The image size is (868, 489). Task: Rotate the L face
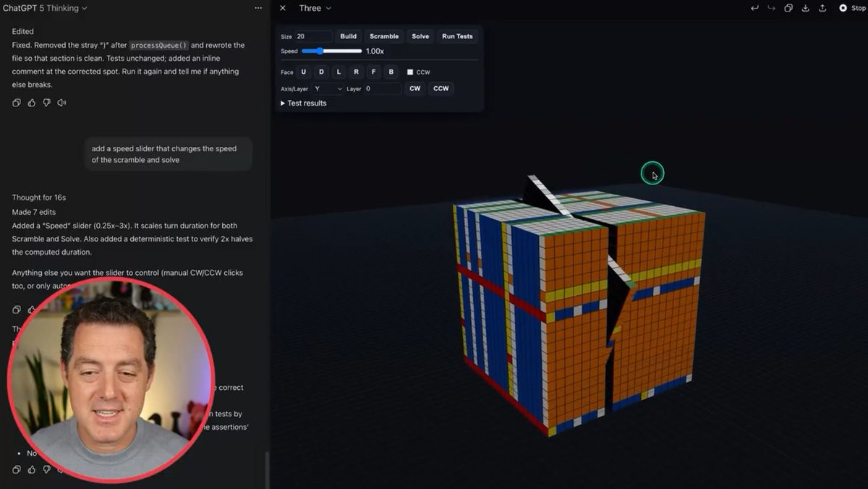(339, 72)
